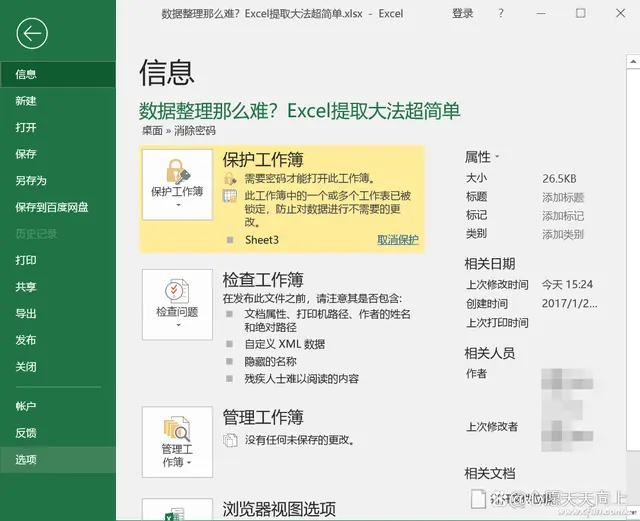
Task: Click the 残疾人士难以阅读的内容 item
Action: coord(301,379)
